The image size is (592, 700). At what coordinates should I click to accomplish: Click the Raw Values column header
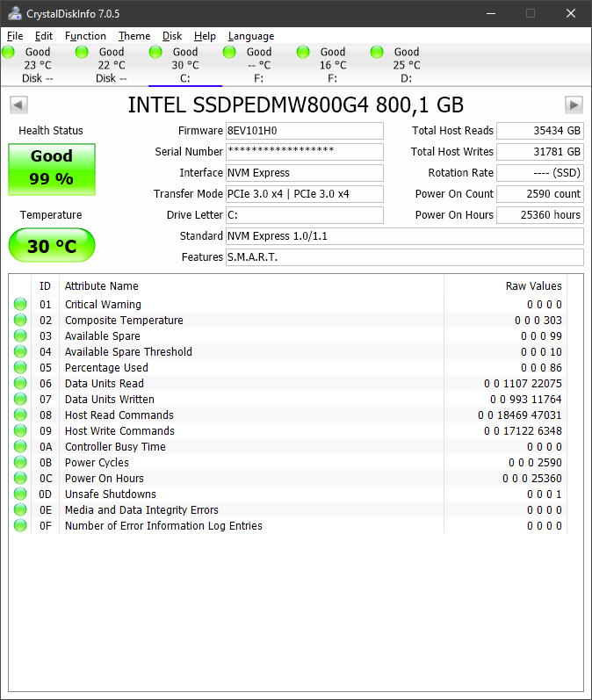coord(533,286)
